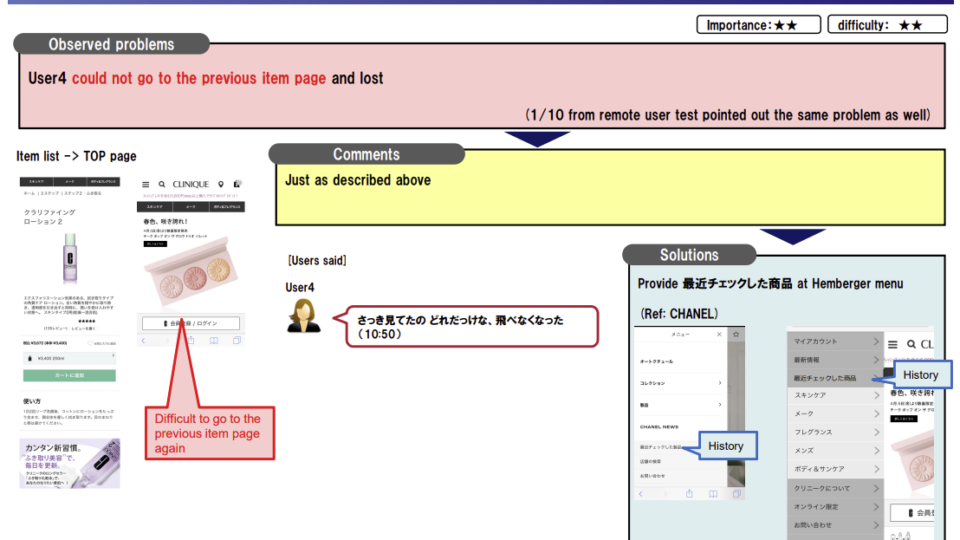Tap hamburger icon beside Clinique side menu
960x540 pixels.
(x=893, y=345)
